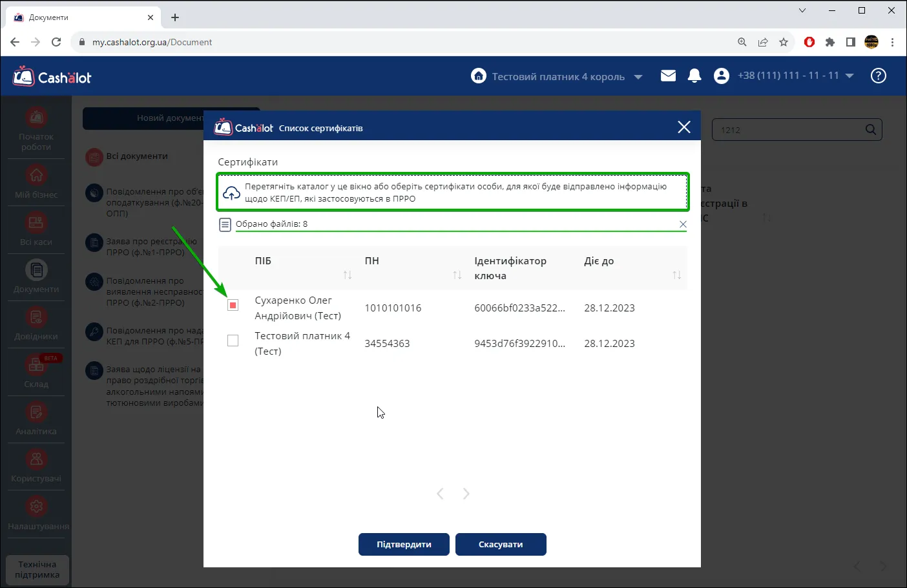Clear selected files with the small X icon
Screen dimensions: 907x588
point(683,224)
